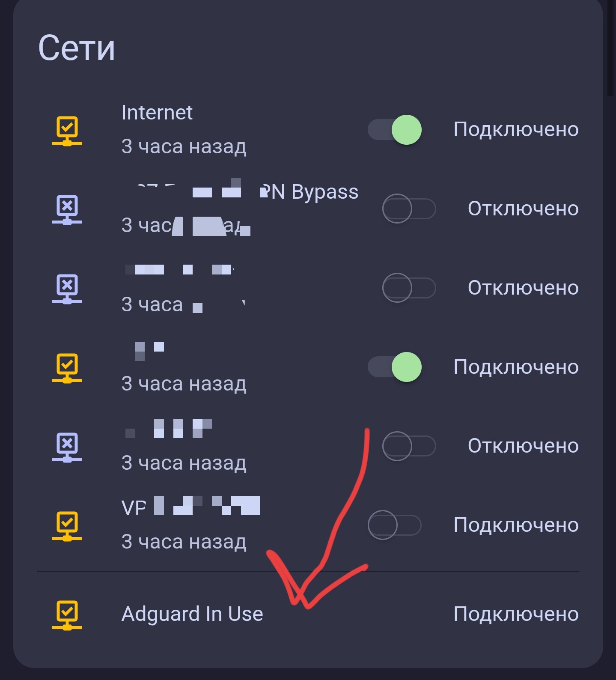Click the Сети section heading
This screenshot has width=616, height=680.
pos(77,48)
